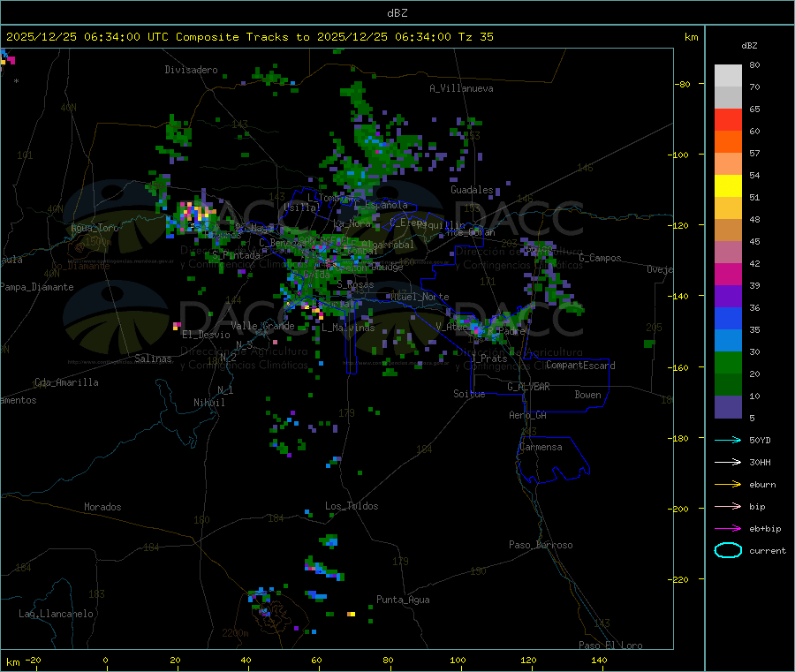This screenshot has width=795, height=672.
Task: Click the 'L_Malvinas' map label
Action: click(348, 328)
